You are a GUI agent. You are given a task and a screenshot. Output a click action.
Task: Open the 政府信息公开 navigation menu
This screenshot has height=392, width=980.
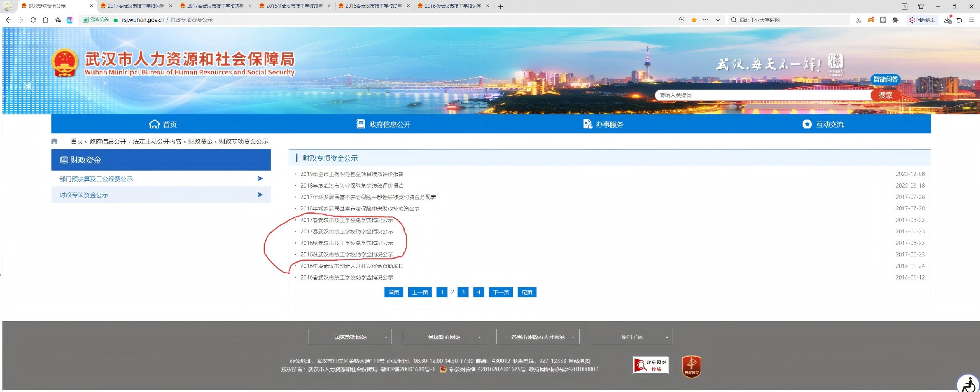pos(384,124)
